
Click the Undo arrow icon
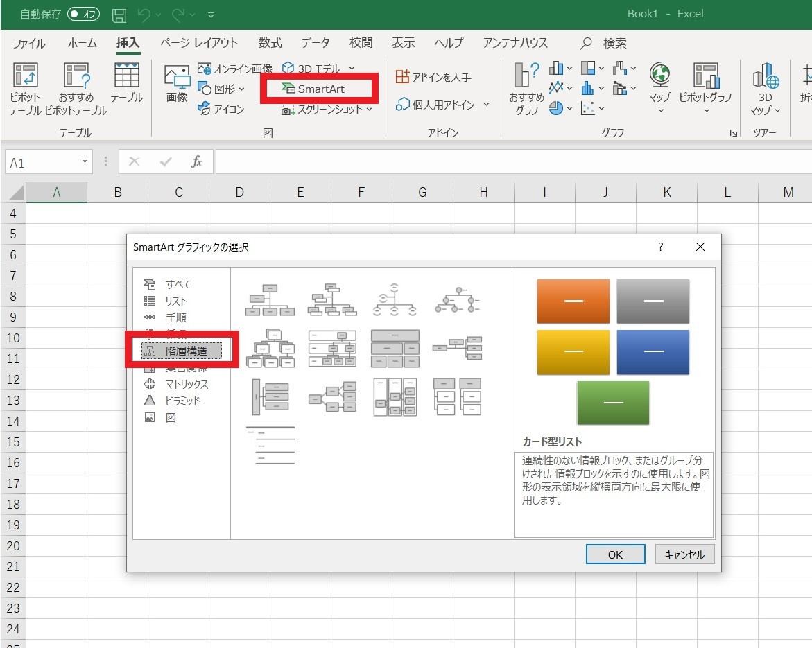tap(144, 15)
